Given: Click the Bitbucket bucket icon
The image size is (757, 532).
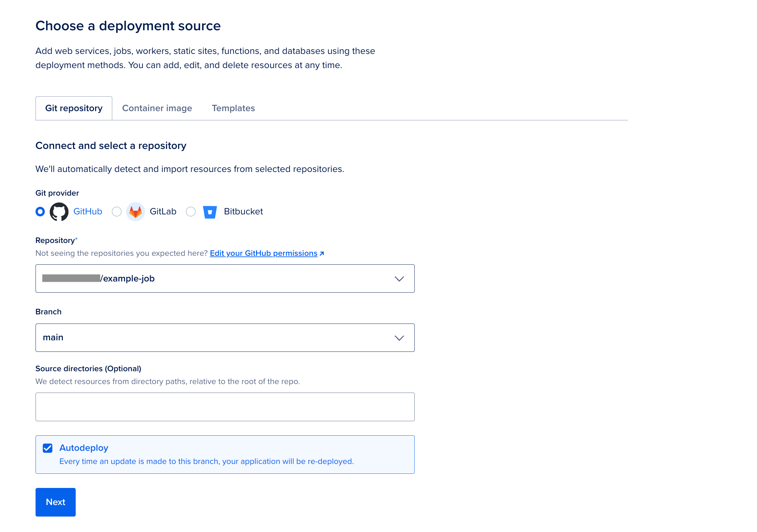Looking at the screenshot, I should click(x=210, y=212).
